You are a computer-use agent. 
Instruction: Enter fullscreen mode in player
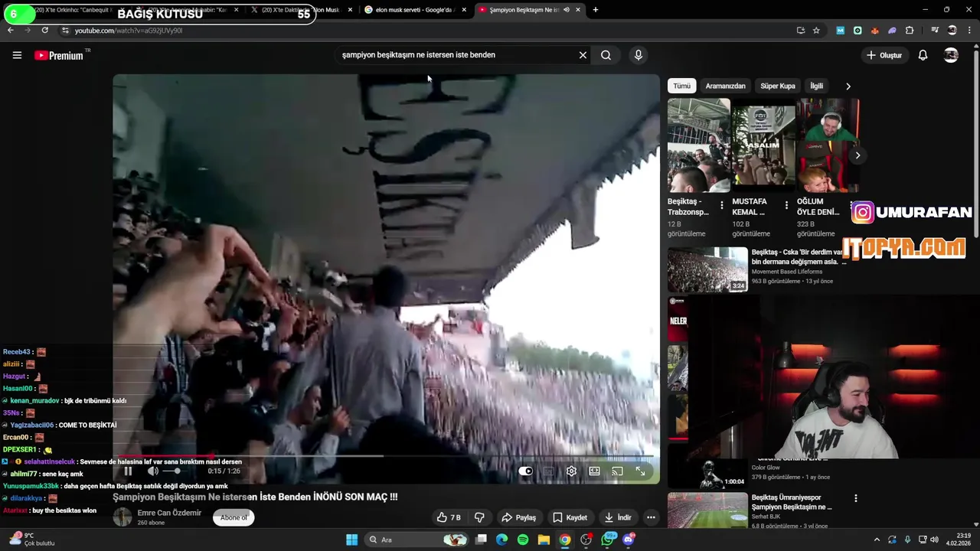640,471
